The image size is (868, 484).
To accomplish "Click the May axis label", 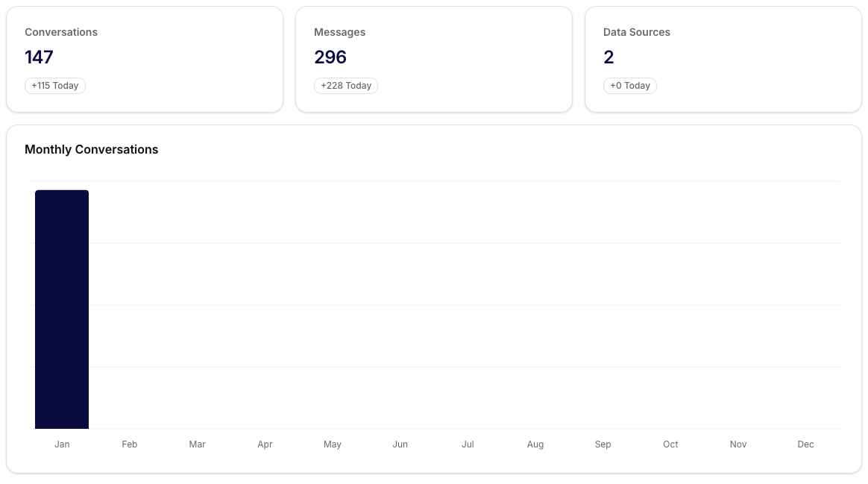I will (333, 444).
